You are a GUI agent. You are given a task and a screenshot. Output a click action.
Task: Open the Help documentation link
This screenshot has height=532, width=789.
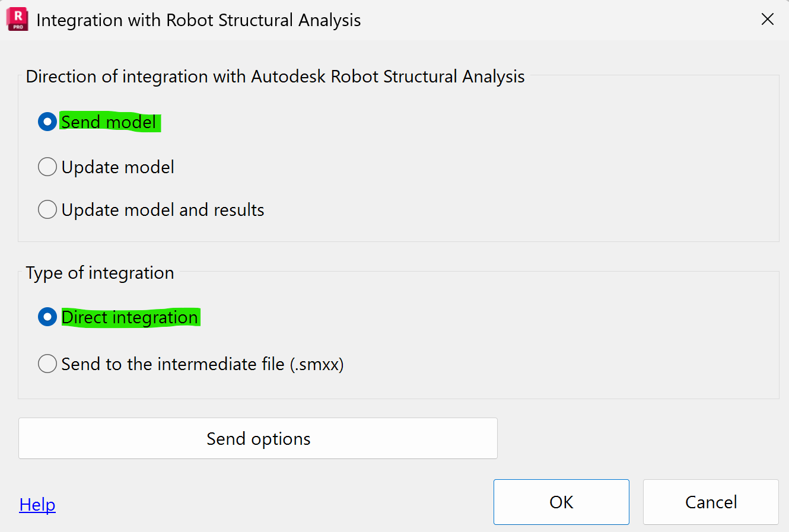(x=37, y=505)
